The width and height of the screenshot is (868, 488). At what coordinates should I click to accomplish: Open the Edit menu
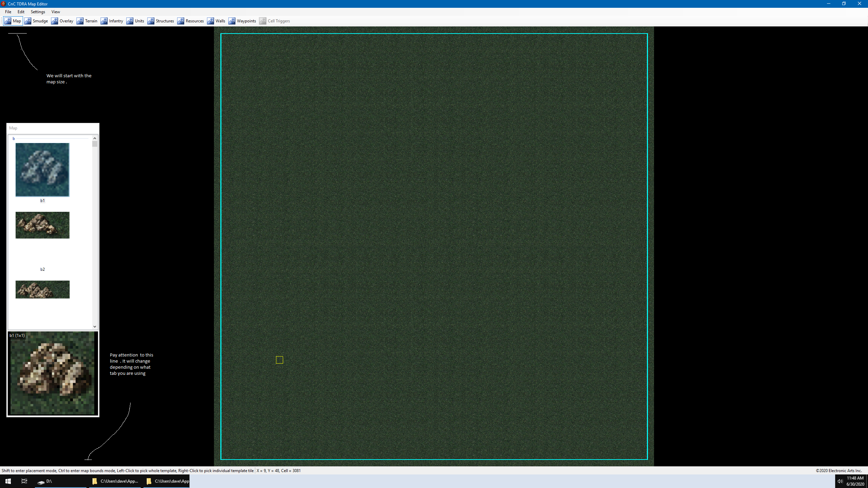[x=21, y=12]
